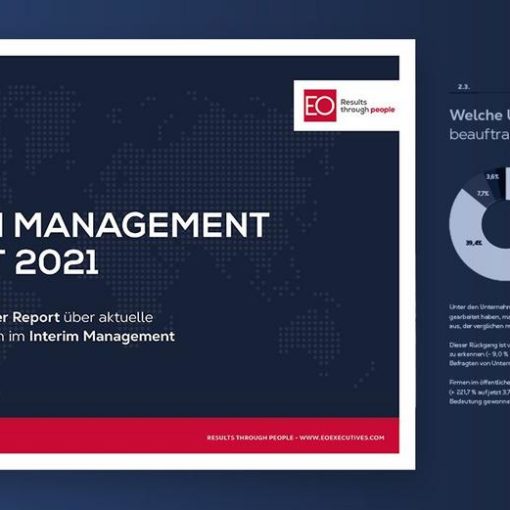The height and width of the screenshot is (510, 510).
Task: Click the "Welche U" bold heading
Action: point(480,115)
